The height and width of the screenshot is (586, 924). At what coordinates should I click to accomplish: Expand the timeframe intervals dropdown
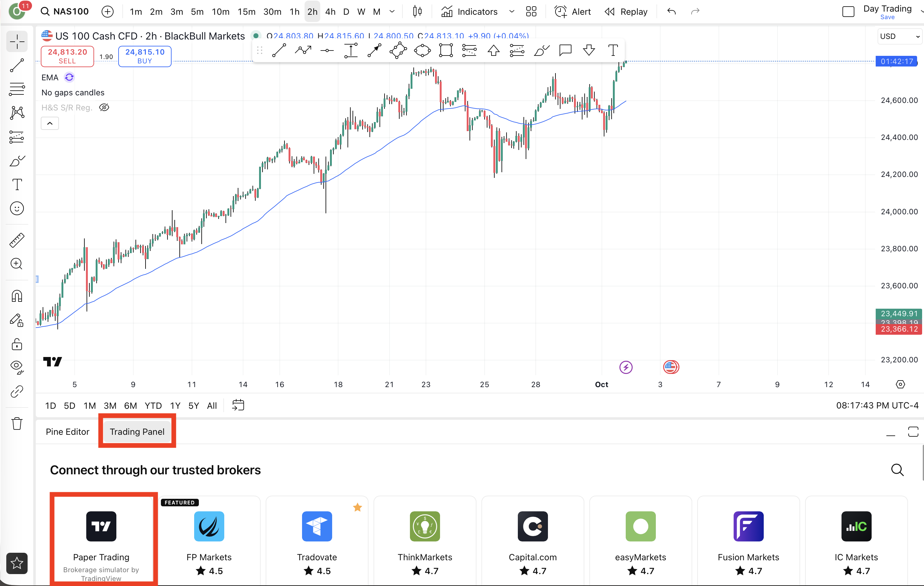tap(392, 12)
